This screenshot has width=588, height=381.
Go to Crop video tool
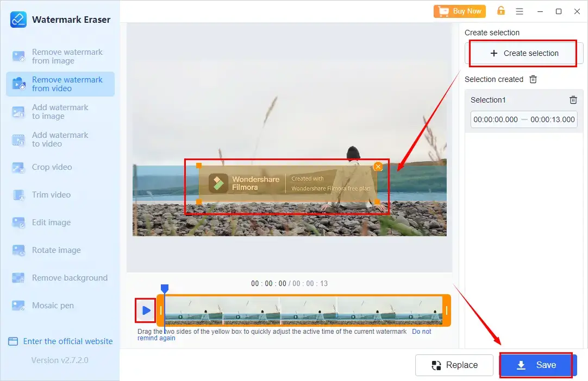point(60,167)
